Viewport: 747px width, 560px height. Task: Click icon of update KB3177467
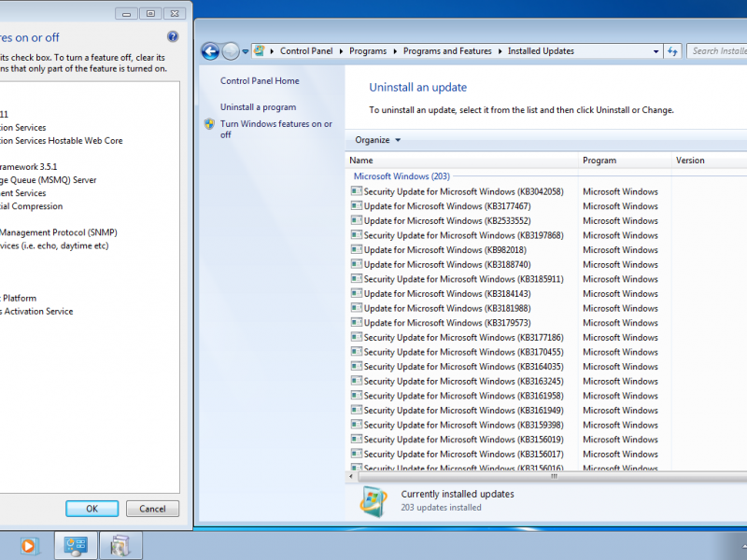[x=357, y=205]
